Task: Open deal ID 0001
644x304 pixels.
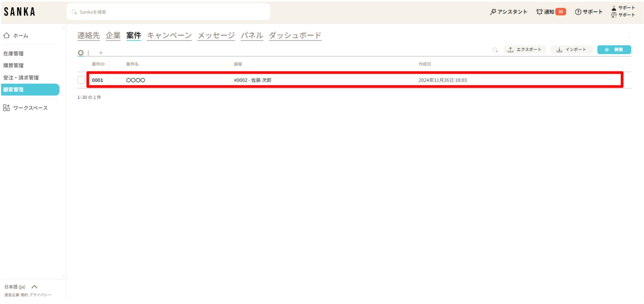Action: pyautogui.click(x=98, y=80)
